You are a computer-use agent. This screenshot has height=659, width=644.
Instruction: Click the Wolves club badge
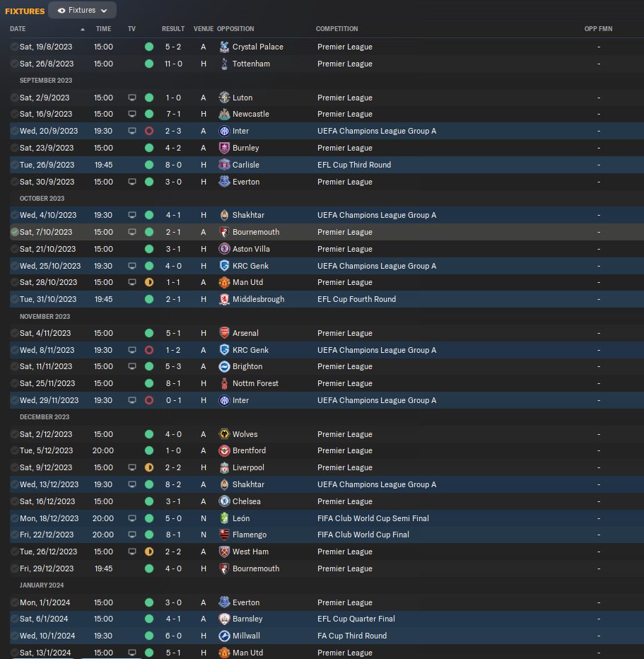pos(224,434)
